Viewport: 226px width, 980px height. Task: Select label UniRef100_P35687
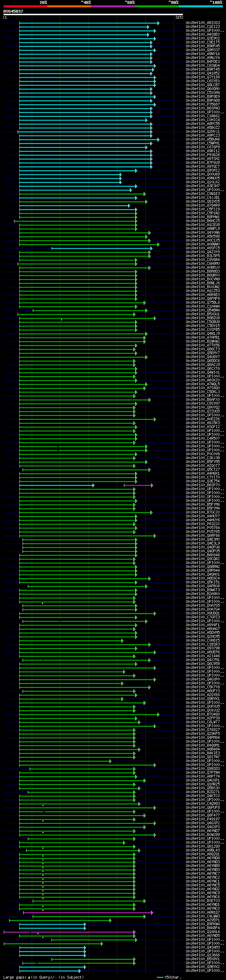[x=202, y=104]
